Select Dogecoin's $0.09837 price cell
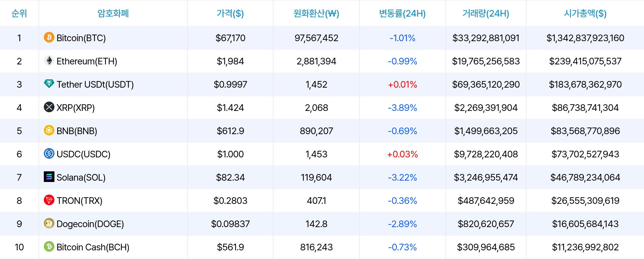 click(230, 224)
